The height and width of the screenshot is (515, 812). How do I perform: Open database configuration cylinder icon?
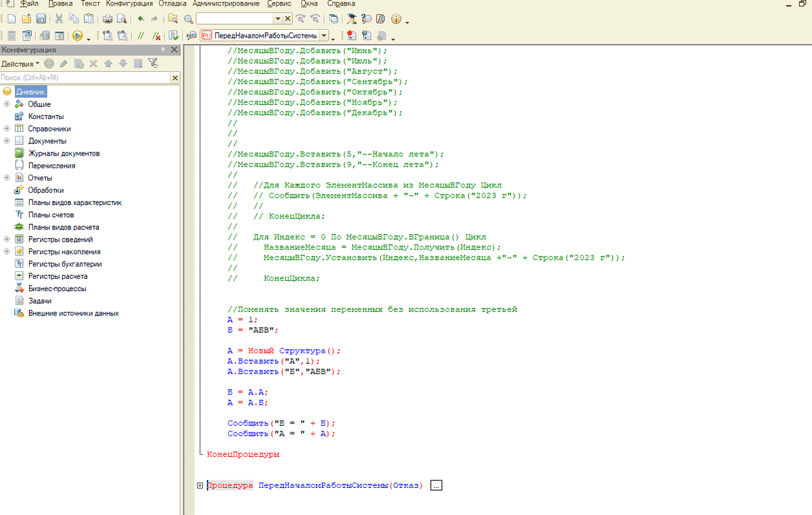(45, 36)
